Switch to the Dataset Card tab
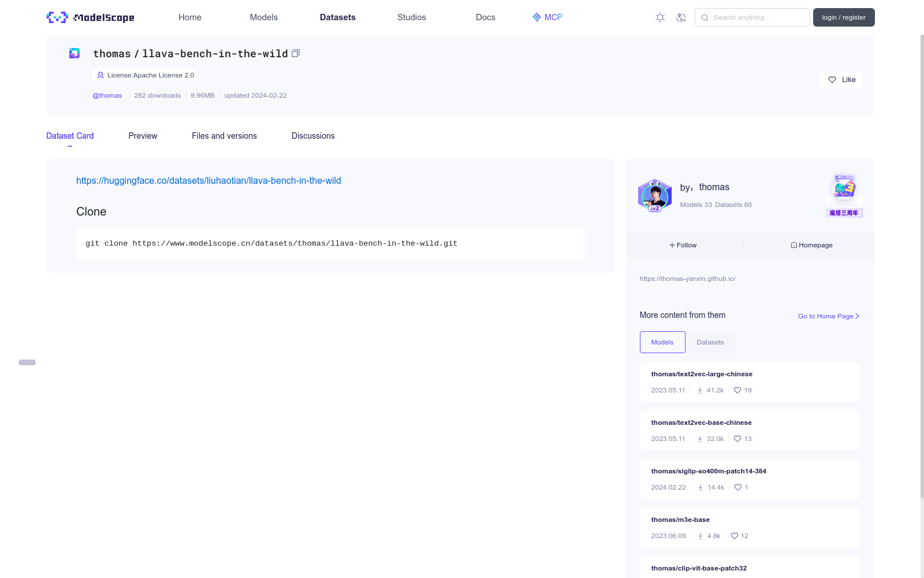Viewport: 924px width, 578px height. click(70, 136)
